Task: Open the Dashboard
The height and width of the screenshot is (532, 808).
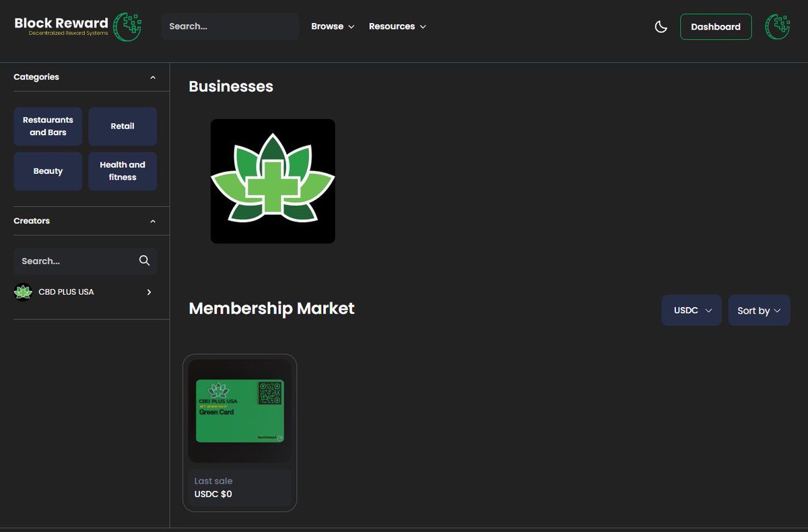Action: 716,27
